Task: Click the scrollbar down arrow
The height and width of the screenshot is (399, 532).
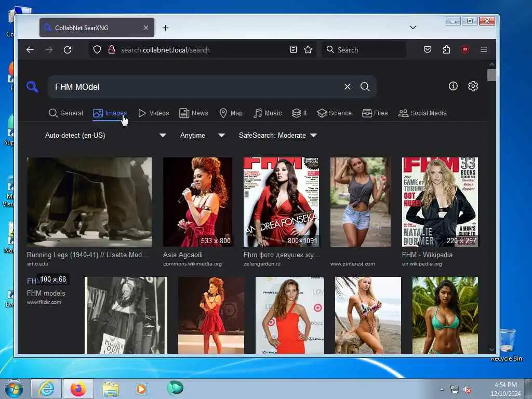Action: point(491,350)
